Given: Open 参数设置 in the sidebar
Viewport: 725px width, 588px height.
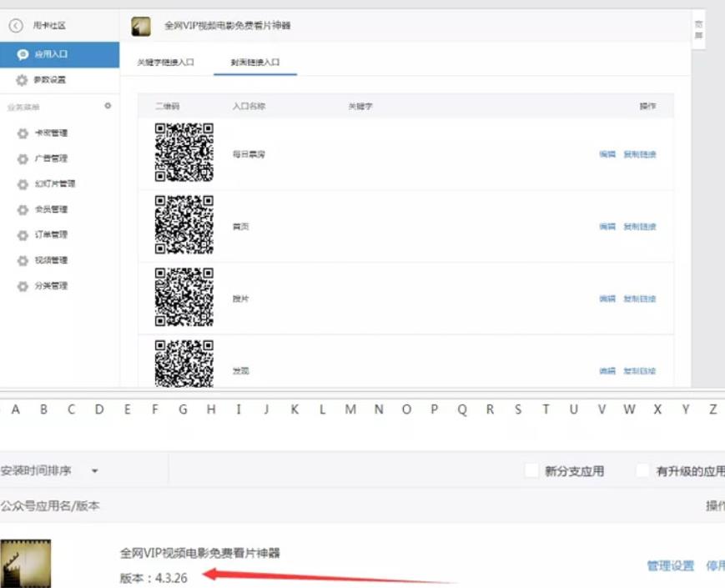Looking at the screenshot, I should (50, 80).
